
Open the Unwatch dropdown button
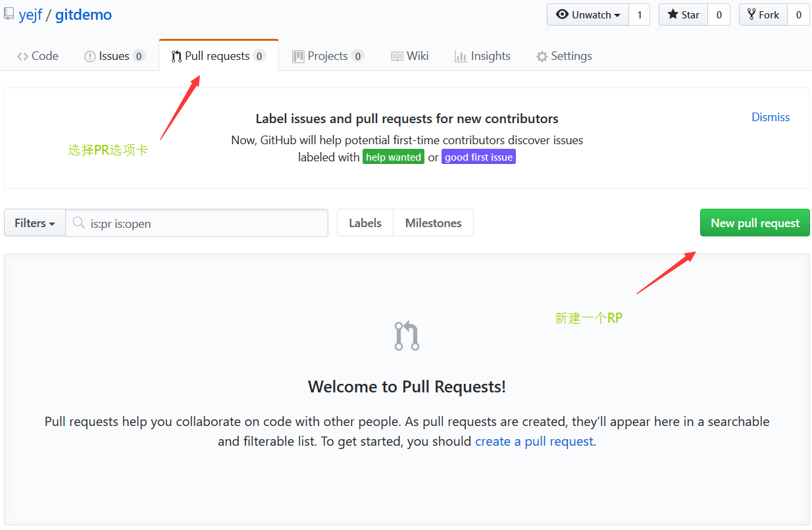point(588,14)
